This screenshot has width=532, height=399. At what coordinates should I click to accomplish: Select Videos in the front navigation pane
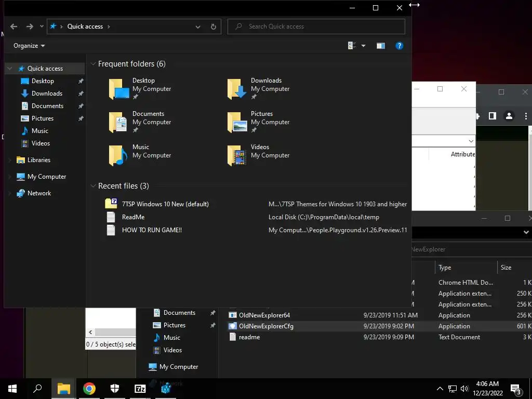tap(41, 143)
